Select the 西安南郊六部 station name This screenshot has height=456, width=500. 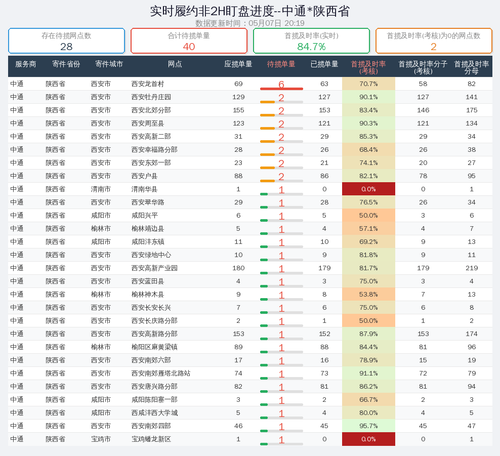151,360
